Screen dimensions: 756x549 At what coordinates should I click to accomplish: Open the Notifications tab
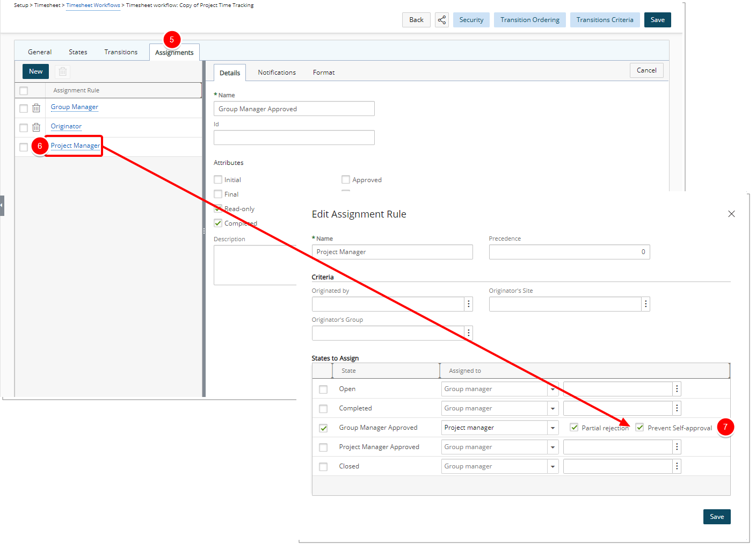click(x=277, y=73)
